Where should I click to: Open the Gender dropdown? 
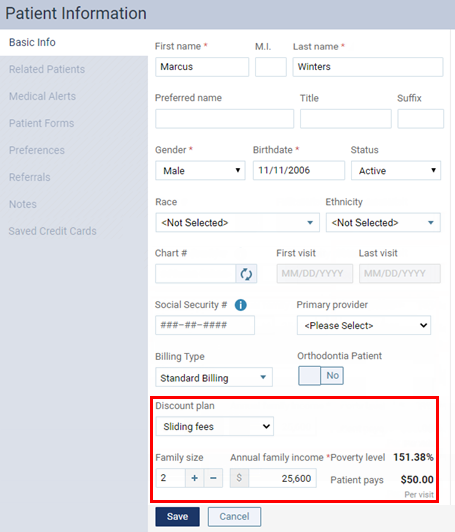click(200, 170)
